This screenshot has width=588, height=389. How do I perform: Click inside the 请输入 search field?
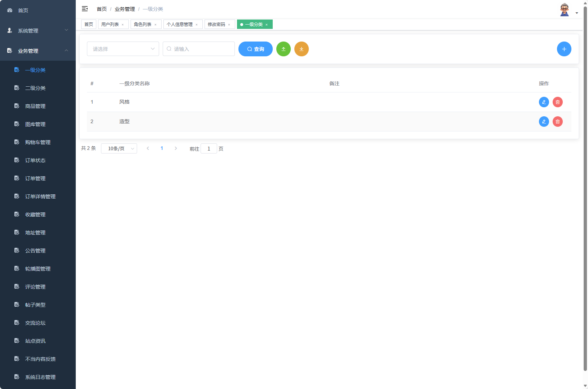click(x=198, y=49)
